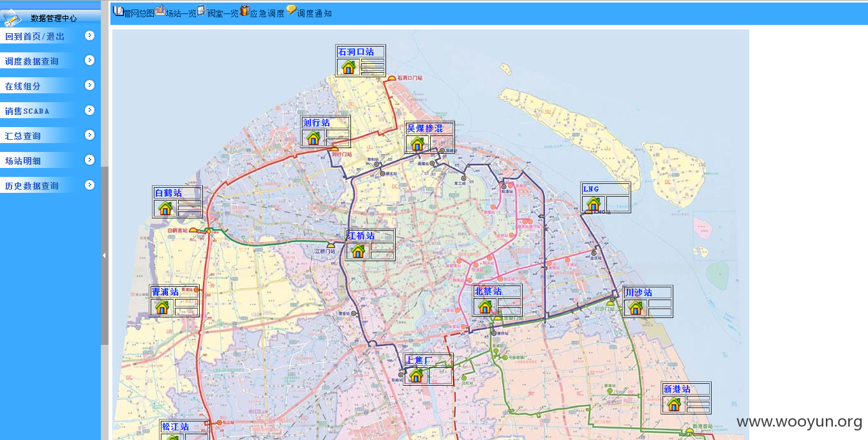Click the 数据管理中心 header logo
This screenshot has height=440, width=868.
coord(13,17)
